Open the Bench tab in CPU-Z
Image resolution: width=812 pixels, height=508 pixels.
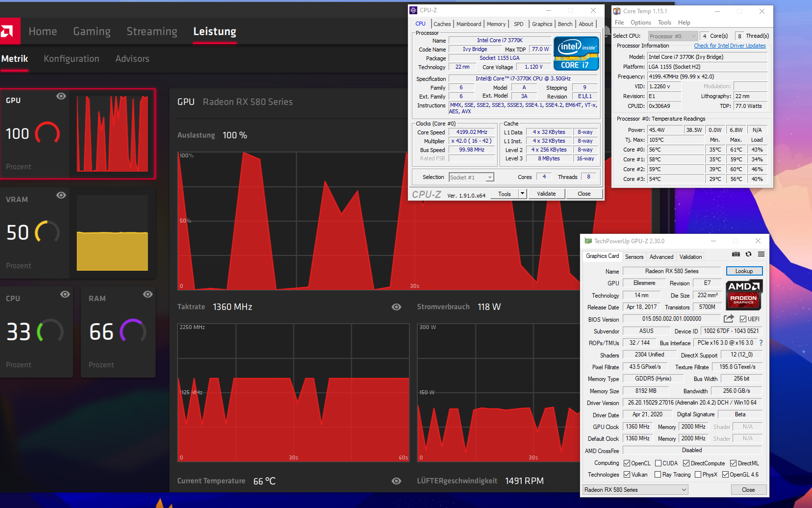pos(565,24)
